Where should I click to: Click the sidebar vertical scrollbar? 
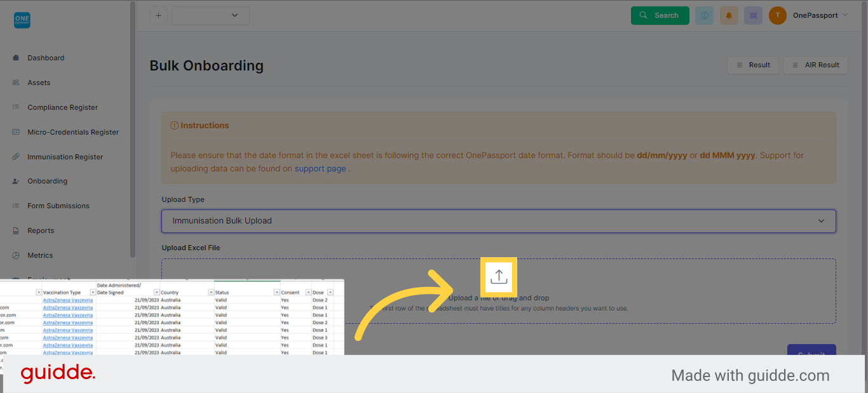[132, 130]
